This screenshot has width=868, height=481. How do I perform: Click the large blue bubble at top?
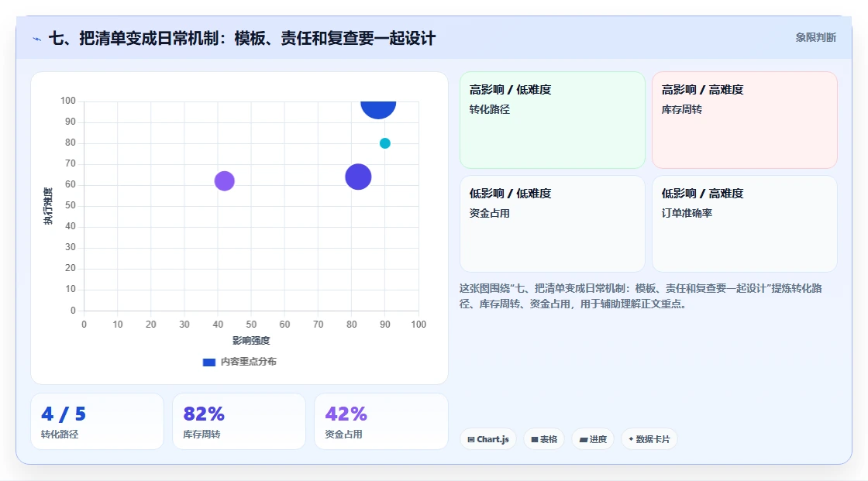tap(378, 108)
